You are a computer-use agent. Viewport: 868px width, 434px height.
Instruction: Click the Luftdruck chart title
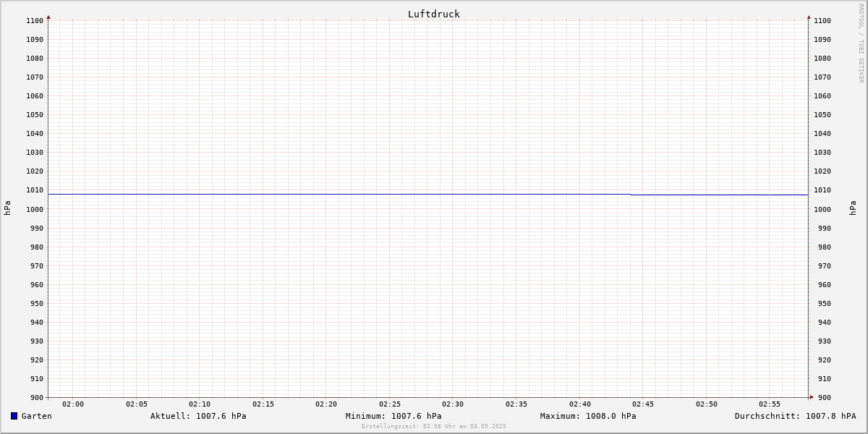tap(433, 14)
